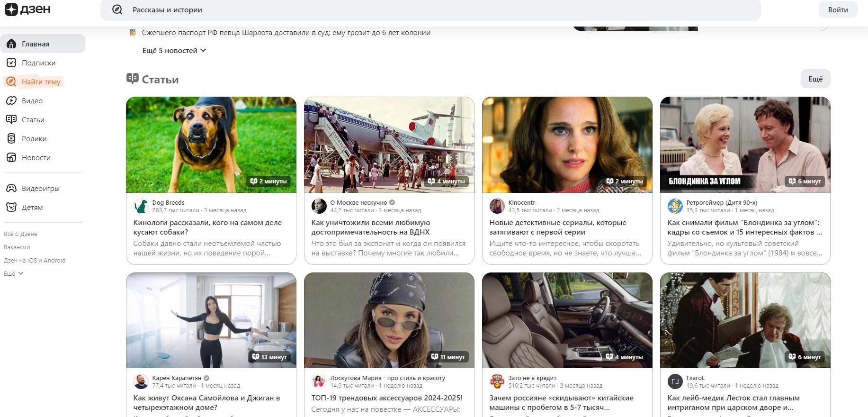The height and width of the screenshot is (417, 868).
Task: Click the Рассказы и истории search field
Action: click(x=430, y=10)
